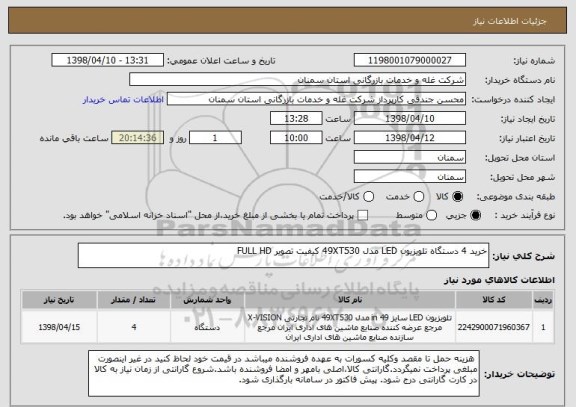Click the شماره نیاز number field

point(410,60)
